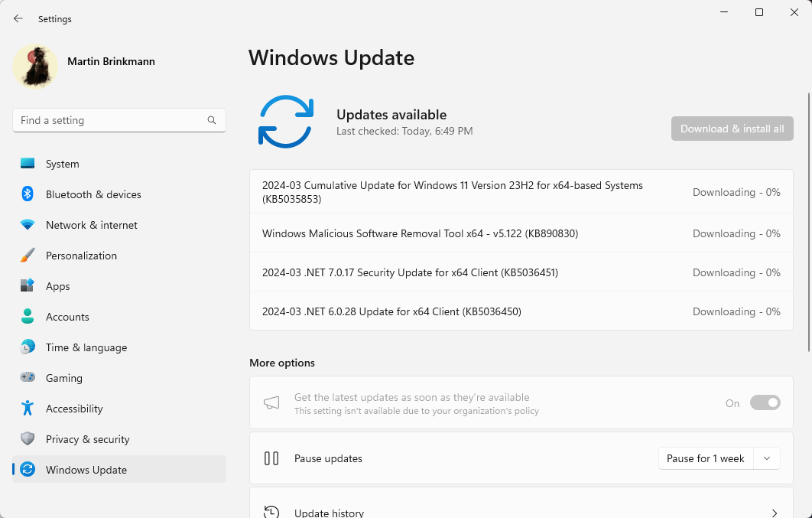This screenshot has height=518, width=812.
Task: Click the vertical scrollbar on right
Action: pyautogui.click(x=809, y=223)
